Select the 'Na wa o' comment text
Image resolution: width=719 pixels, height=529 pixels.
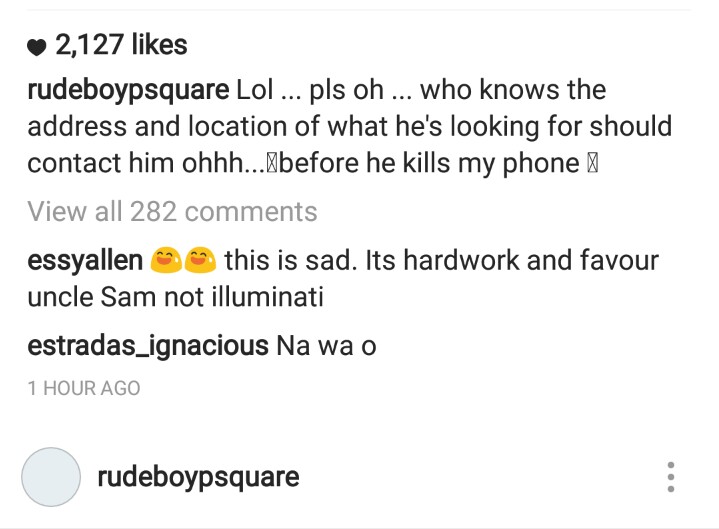tap(326, 346)
